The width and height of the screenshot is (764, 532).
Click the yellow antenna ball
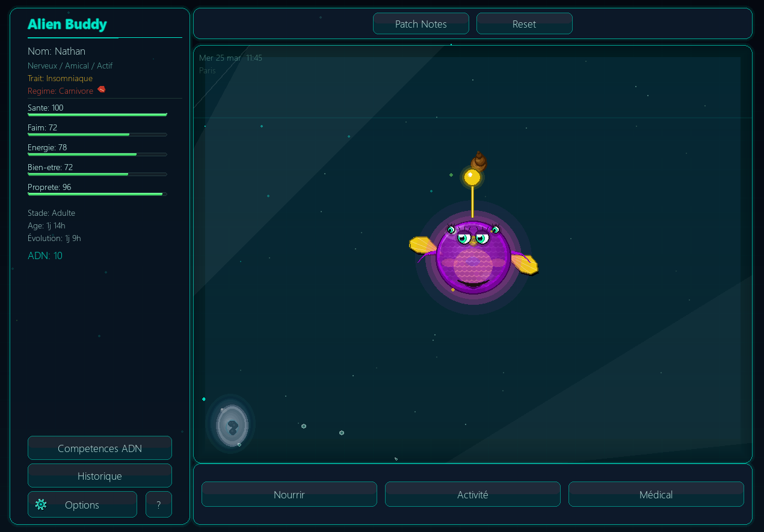point(472,177)
